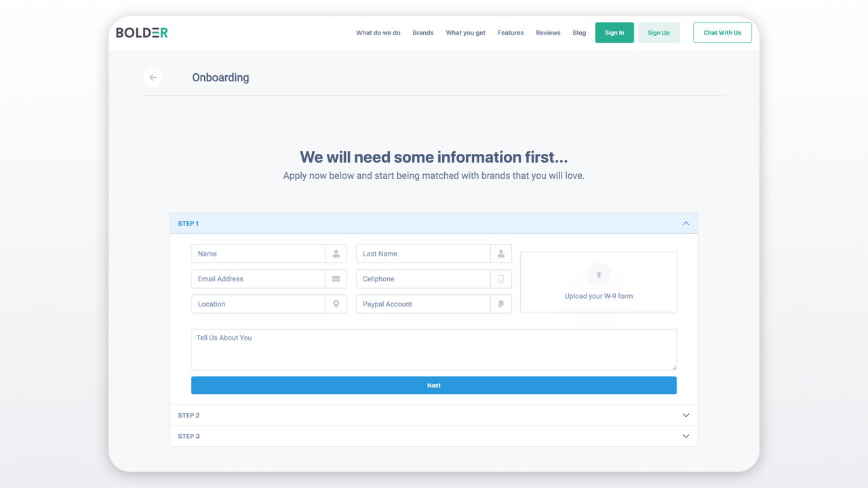Viewport: 868px width, 488px height.
Task: Click the location pin icon next to Location
Action: click(x=336, y=304)
